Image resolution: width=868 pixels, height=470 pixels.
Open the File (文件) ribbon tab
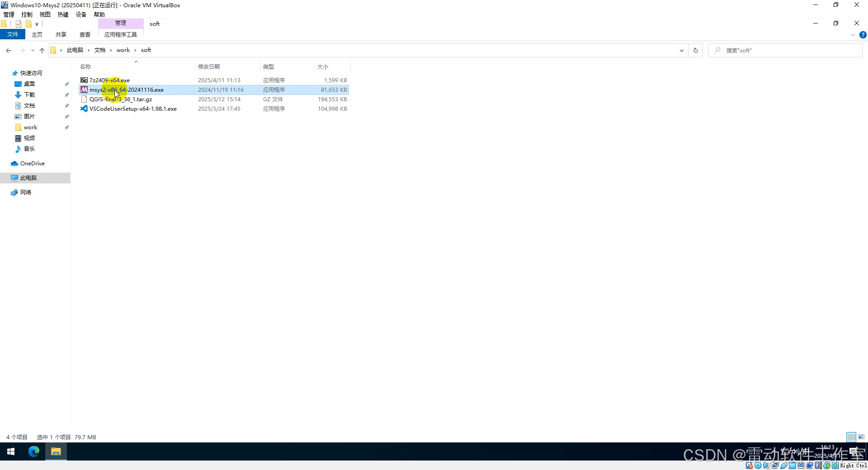(x=13, y=34)
